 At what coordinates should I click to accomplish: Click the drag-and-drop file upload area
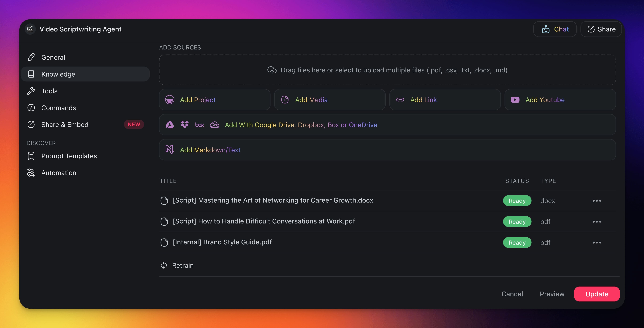pos(387,70)
